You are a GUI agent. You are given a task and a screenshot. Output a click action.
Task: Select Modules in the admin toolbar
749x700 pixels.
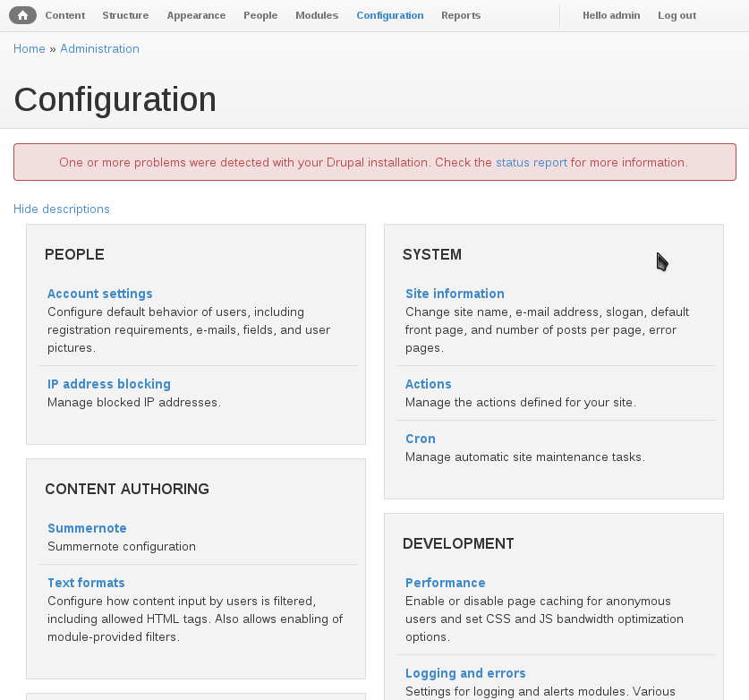317,15
